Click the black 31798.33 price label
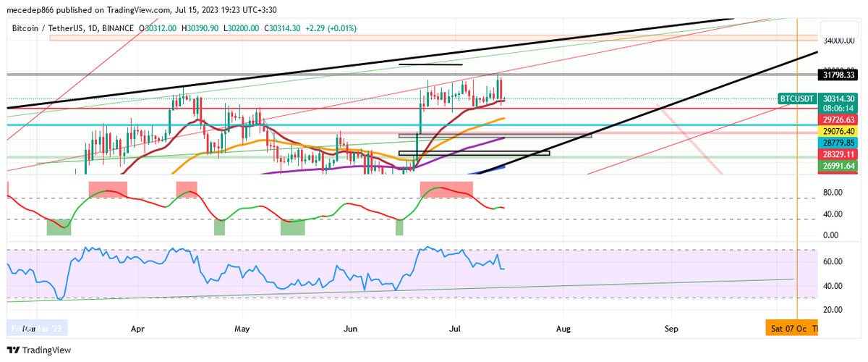The width and height of the screenshot is (868, 362). pos(838,75)
